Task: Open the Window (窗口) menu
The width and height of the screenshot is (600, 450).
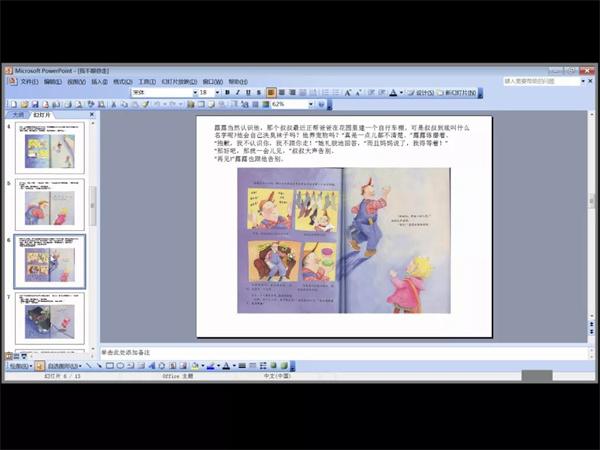Action: pos(212,82)
